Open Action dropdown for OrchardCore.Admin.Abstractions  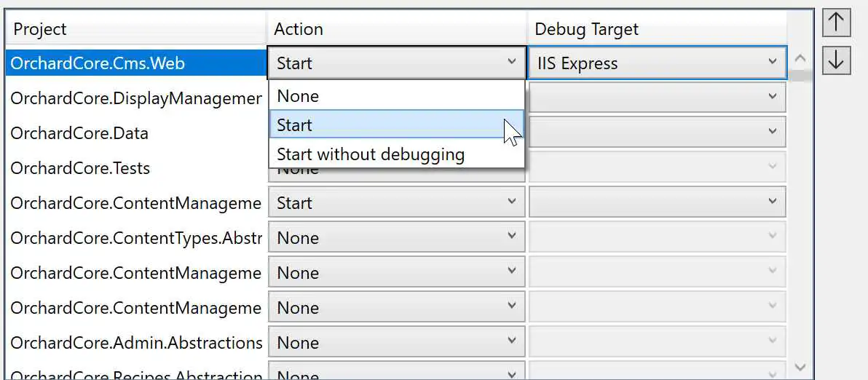coord(396,342)
